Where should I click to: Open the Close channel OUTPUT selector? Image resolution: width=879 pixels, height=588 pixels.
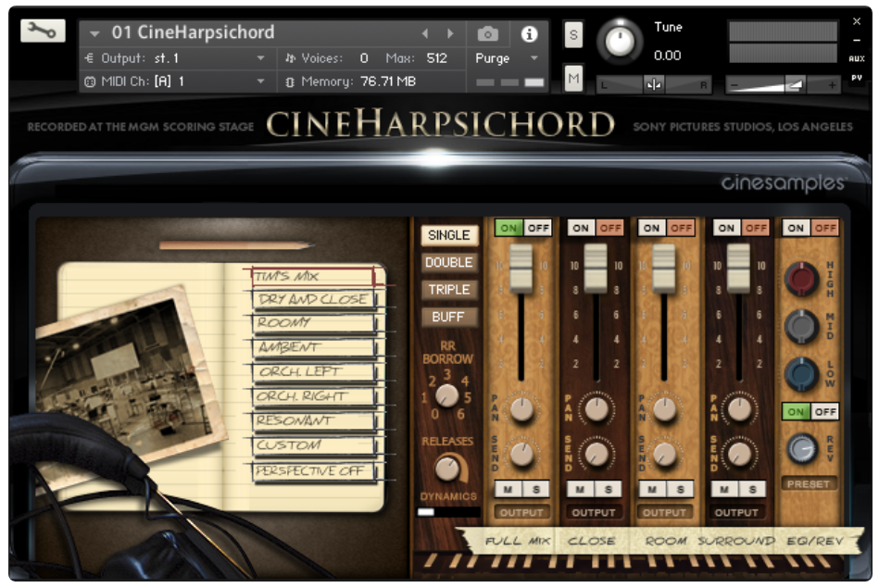594,512
